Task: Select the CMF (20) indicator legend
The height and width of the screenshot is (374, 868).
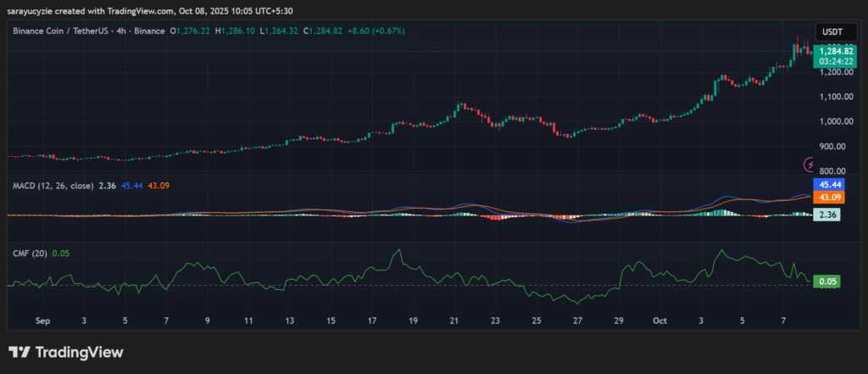Action: pos(29,253)
